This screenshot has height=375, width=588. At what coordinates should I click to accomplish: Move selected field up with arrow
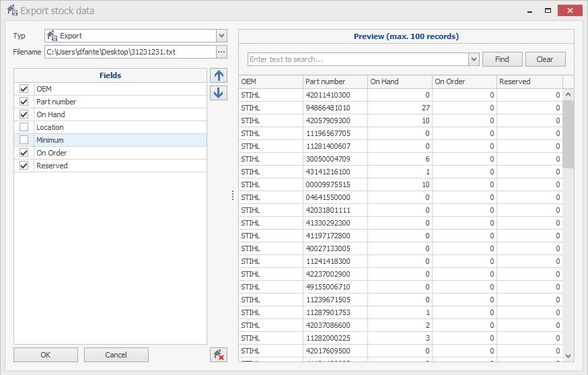[x=219, y=76]
